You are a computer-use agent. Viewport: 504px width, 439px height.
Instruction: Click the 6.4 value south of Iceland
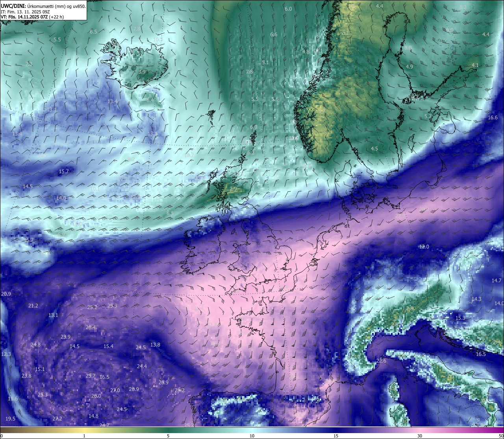[150, 100]
